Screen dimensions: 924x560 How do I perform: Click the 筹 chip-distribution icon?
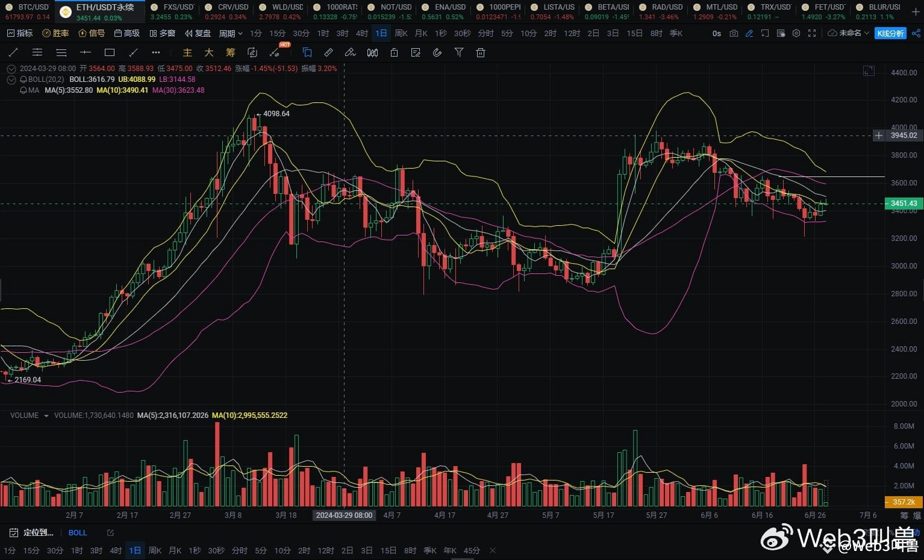pos(231,53)
